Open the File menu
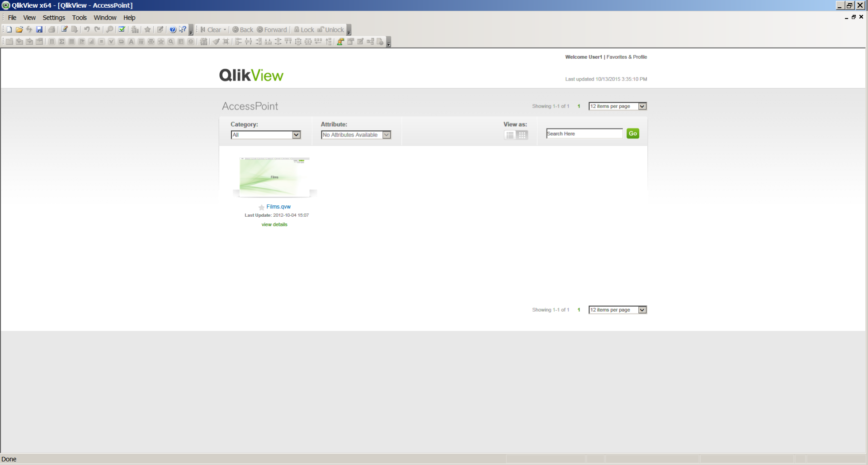868x465 pixels. tap(12, 18)
